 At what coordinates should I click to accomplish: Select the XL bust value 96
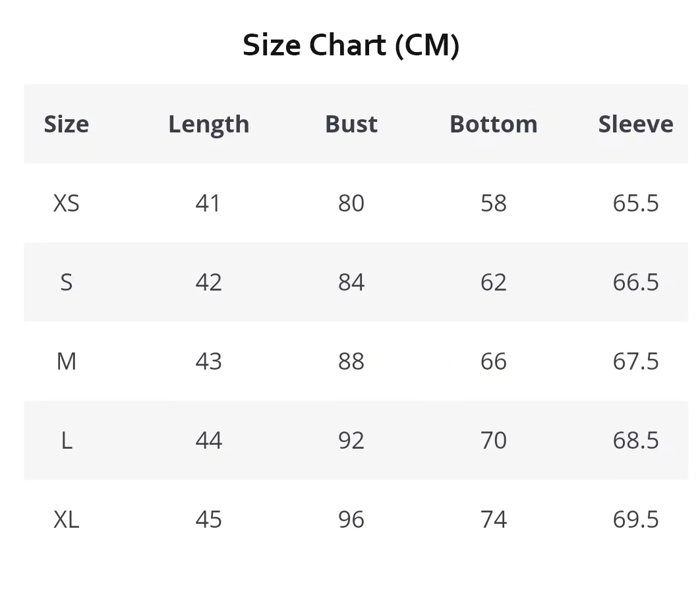(x=351, y=519)
